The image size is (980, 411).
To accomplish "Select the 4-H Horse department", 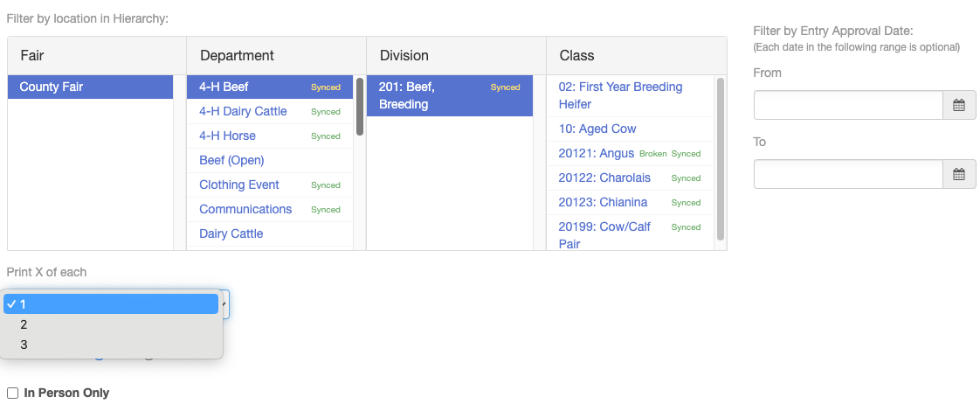I will pyautogui.click(x=270, y=136).
